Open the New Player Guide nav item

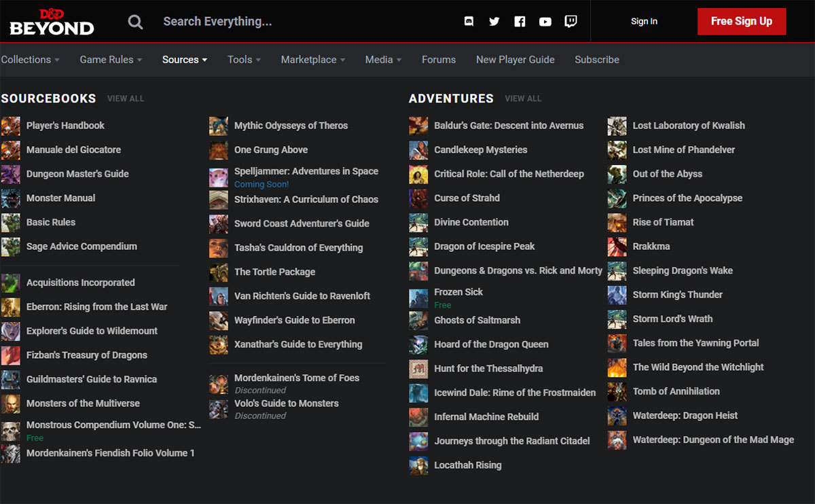click(515, 60)
